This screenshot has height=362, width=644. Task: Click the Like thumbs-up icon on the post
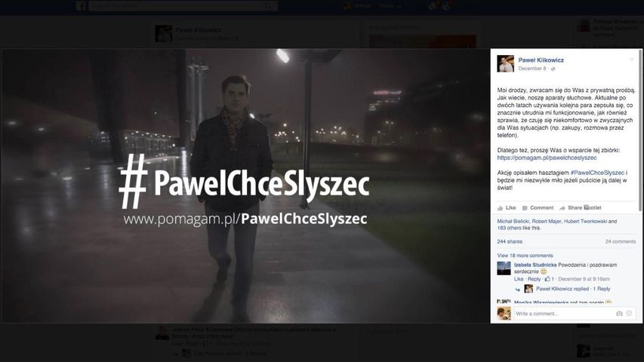click(x=500, y=208)
